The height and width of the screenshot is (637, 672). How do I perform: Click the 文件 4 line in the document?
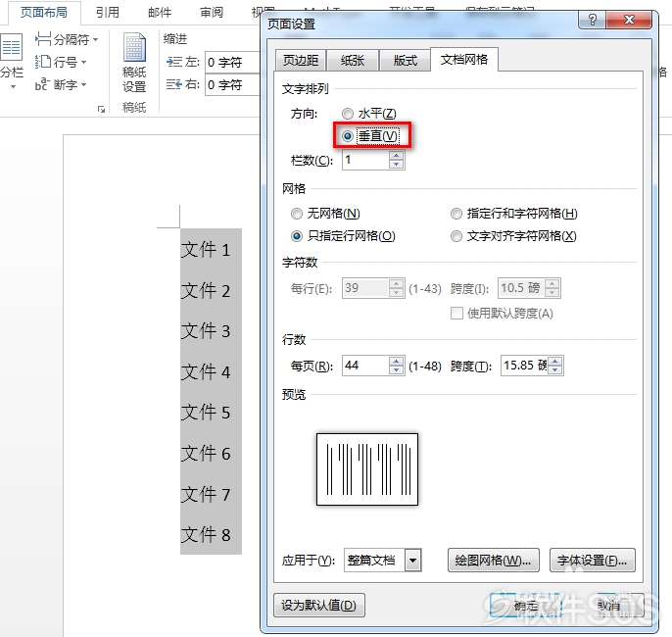tap(206, 371)
